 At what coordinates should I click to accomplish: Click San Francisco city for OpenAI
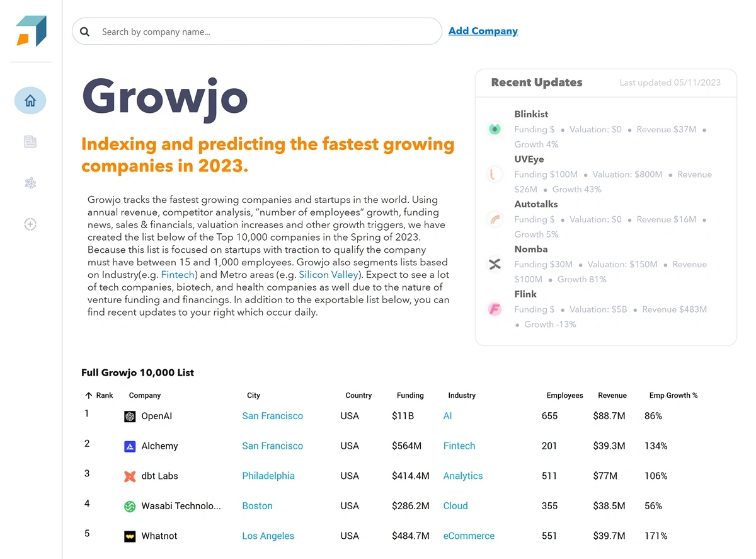click(272, 416)
